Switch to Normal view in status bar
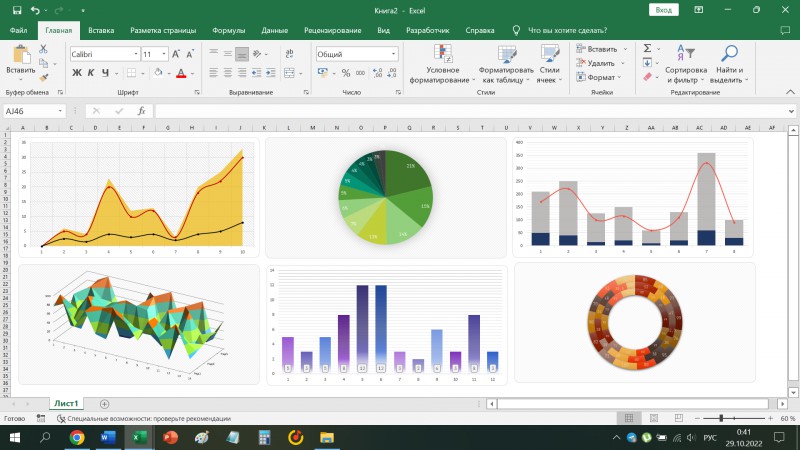The height and width of the screenshot is (450, 800). click(x=629, y=418)
